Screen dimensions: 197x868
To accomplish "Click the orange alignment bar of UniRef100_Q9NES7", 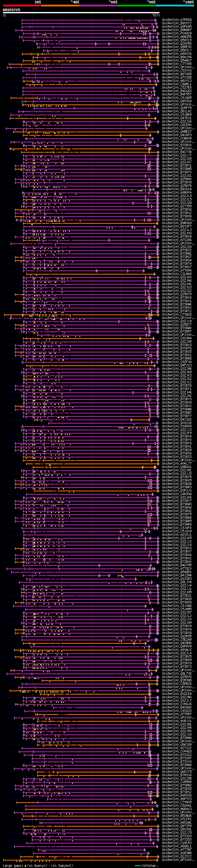I will [x=86, y=132].
